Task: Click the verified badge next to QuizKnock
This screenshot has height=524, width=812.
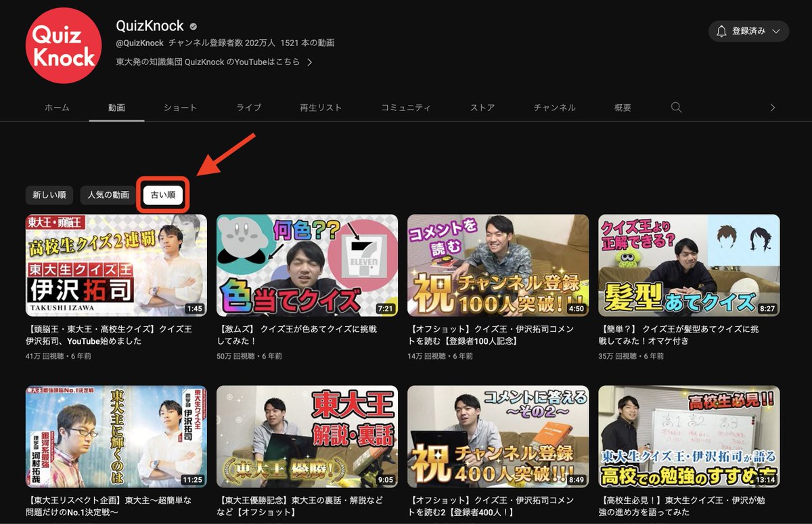Action: [194, 26]
